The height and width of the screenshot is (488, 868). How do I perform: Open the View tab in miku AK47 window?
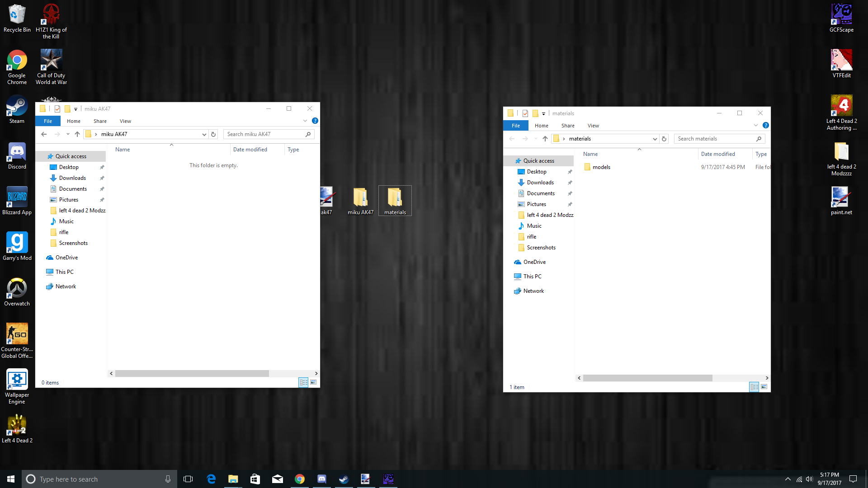[x=125, y=121]
